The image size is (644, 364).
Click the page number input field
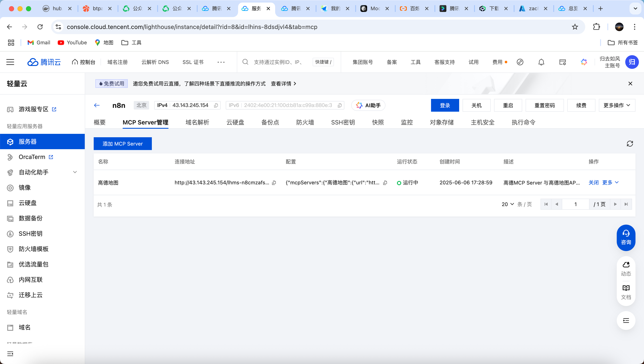(x=575, y=204)
